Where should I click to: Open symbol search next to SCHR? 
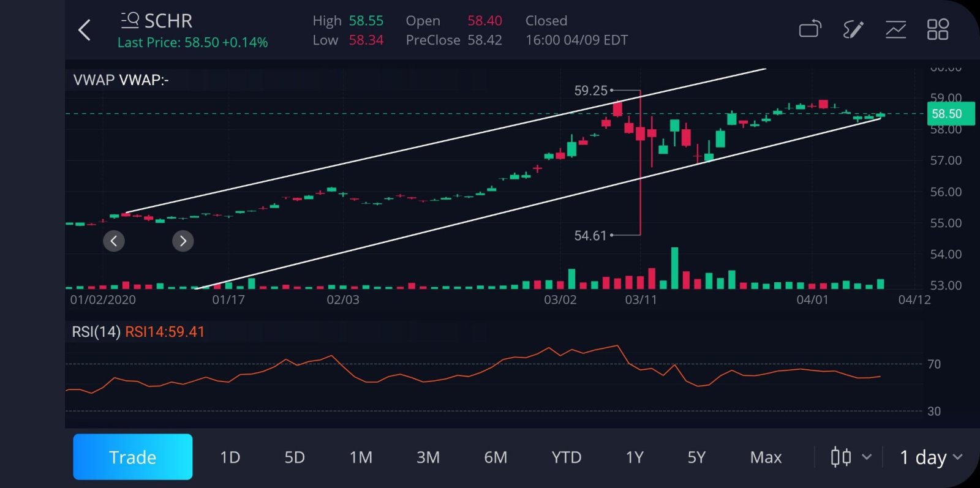point(129,21)
